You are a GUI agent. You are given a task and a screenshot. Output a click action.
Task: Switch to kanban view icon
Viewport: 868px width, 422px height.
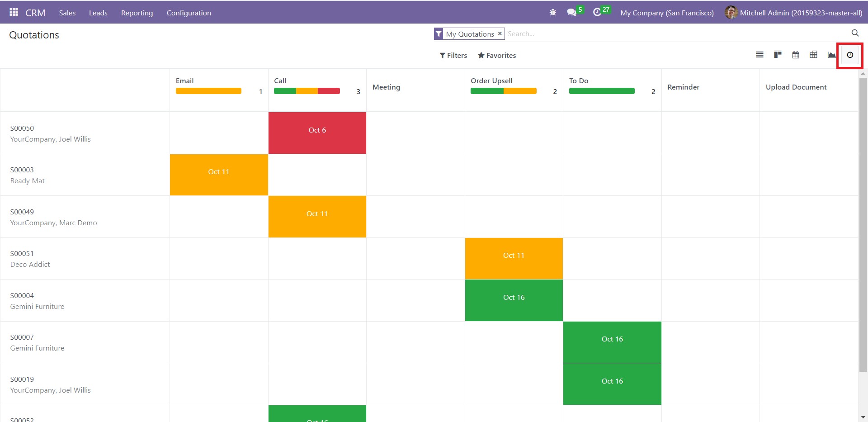(778, 55)
